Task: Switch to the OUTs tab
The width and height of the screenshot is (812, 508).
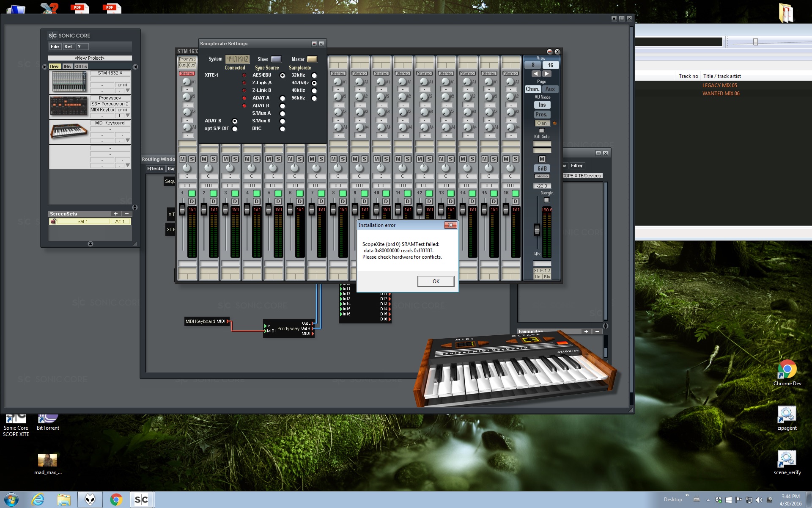Action: pyautogui.click(x=81, y=66)
